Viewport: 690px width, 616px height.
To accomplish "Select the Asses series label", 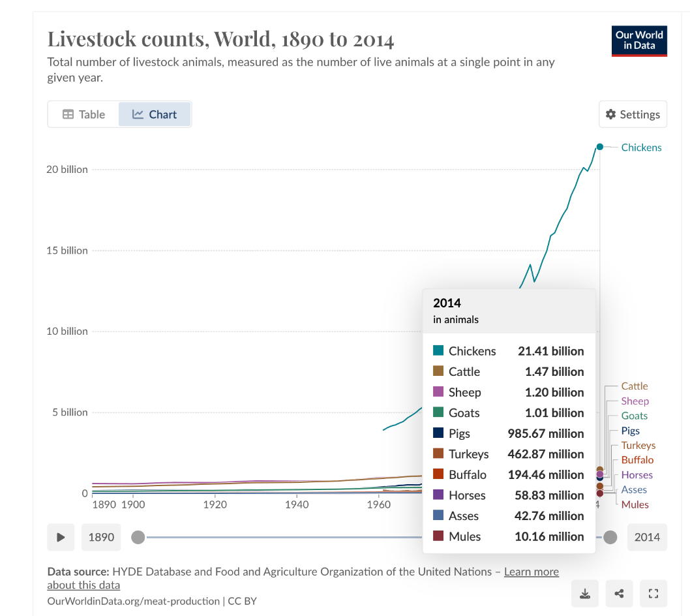I will tap(634, 489).
